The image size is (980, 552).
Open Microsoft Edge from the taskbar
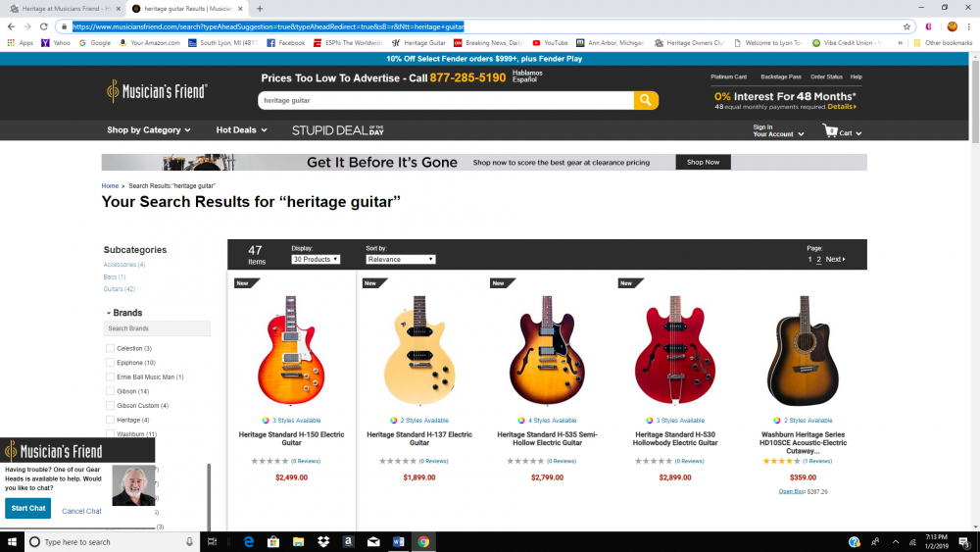249,542
